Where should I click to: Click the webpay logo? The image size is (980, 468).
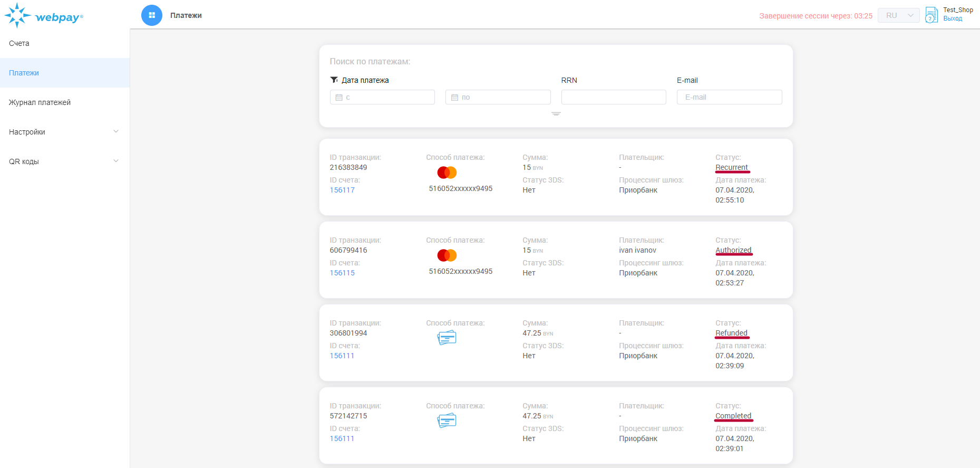(x=44, y=16)
